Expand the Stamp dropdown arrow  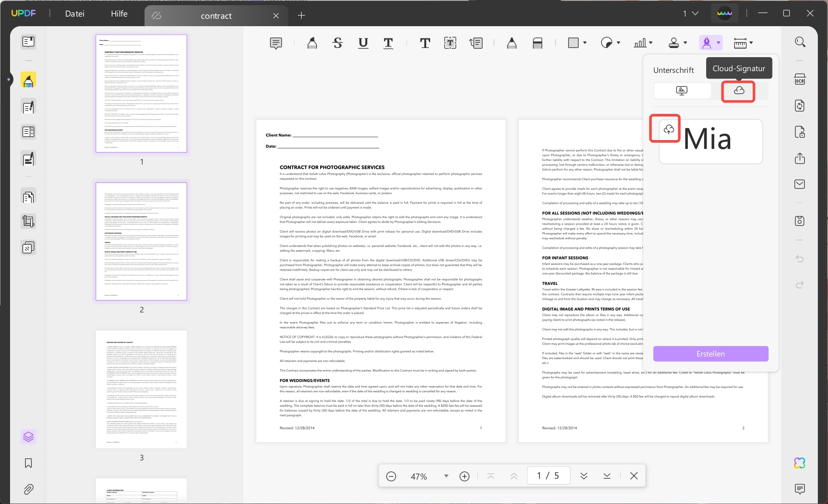click(x=685, y=43)
